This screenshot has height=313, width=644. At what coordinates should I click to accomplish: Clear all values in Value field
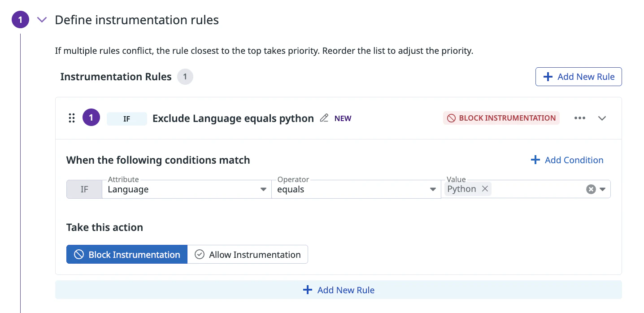coord(591,189)
